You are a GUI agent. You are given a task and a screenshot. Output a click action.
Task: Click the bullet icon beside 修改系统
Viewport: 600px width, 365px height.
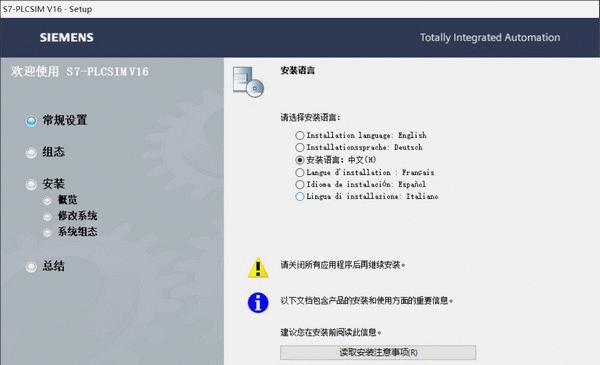pyautogui.click(x=47, y=217)
